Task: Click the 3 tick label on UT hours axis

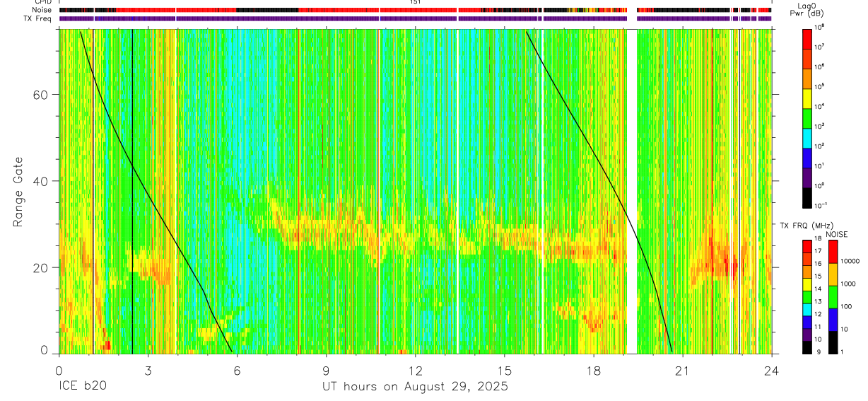Action: [148, 369]
